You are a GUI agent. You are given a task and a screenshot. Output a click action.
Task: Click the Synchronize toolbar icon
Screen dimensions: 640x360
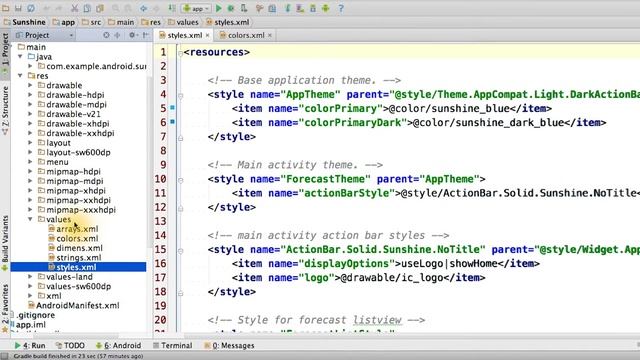pyautogui.click(x=31, y=8)
